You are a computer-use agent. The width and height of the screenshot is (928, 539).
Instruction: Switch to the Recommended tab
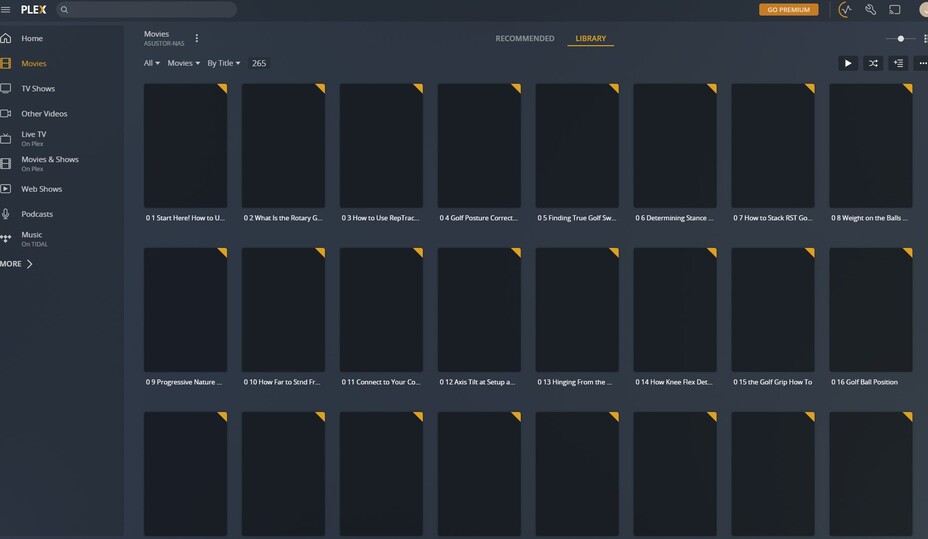tap(524, 38)
